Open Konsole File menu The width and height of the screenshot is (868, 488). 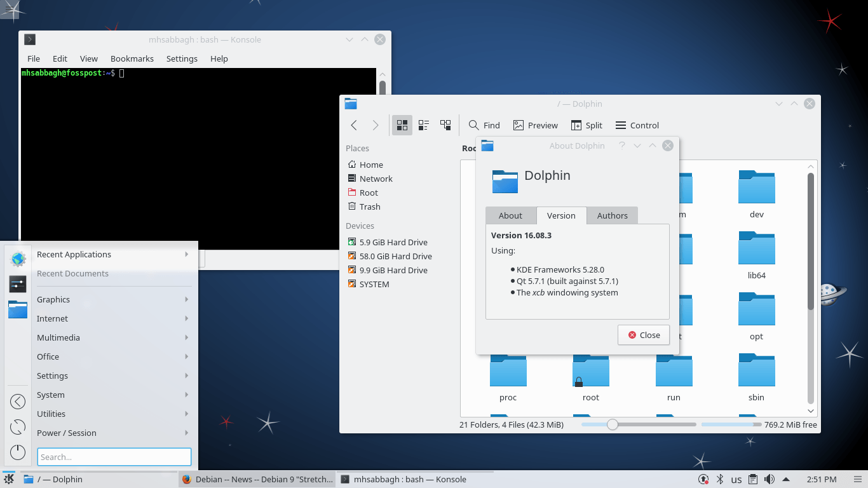point(34,58)
